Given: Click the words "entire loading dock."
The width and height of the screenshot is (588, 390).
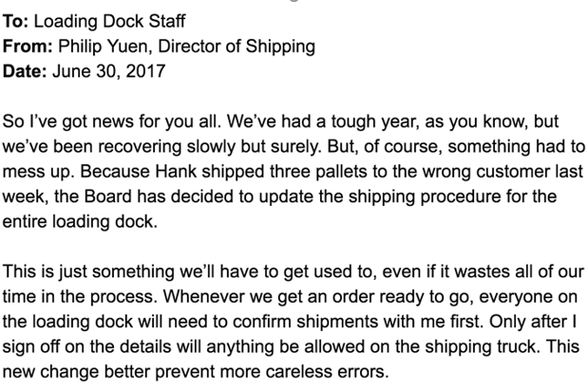Looking at the screenshot, I should click(80, 221).
